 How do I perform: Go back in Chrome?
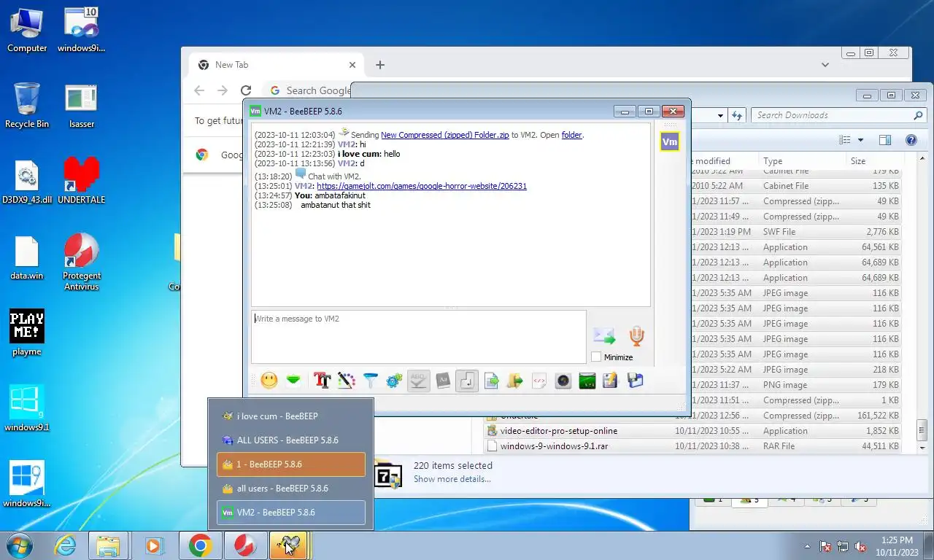(199, 90)
